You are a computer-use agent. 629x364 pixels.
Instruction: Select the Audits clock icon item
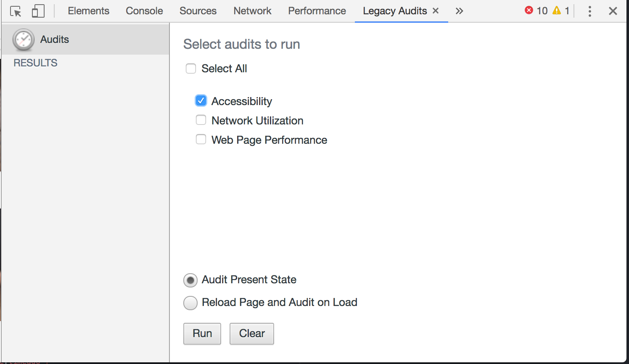click(x=85, y=40)
